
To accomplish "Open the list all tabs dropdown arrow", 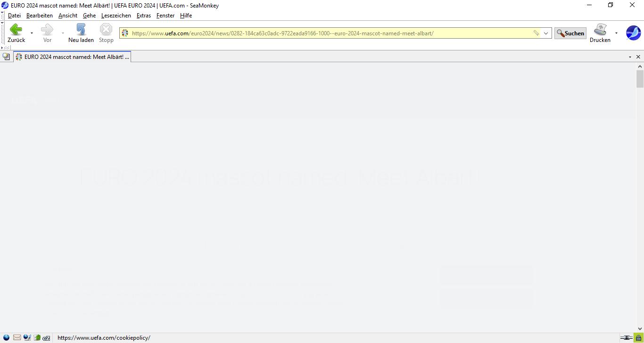I will click(x=630, y=57).
